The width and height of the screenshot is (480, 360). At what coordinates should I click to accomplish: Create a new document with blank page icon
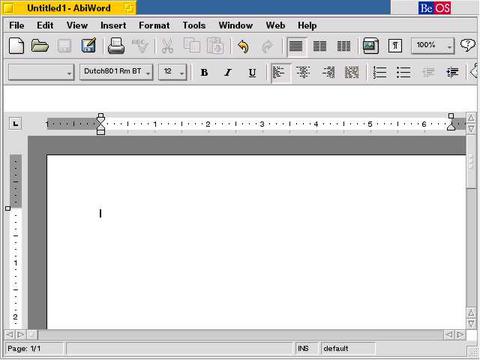tap(16, 46)
